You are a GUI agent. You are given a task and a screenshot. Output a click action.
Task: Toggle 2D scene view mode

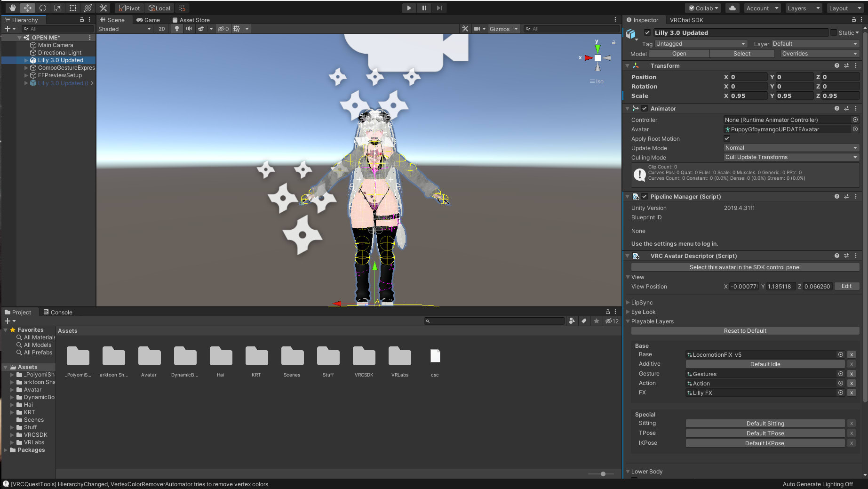tap(162, 29)
